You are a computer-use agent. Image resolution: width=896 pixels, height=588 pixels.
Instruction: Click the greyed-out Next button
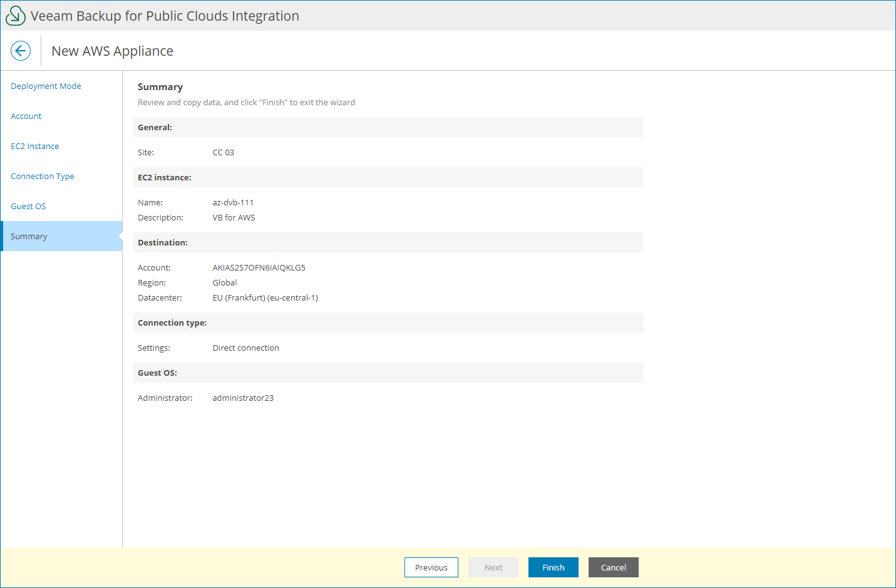493,567
